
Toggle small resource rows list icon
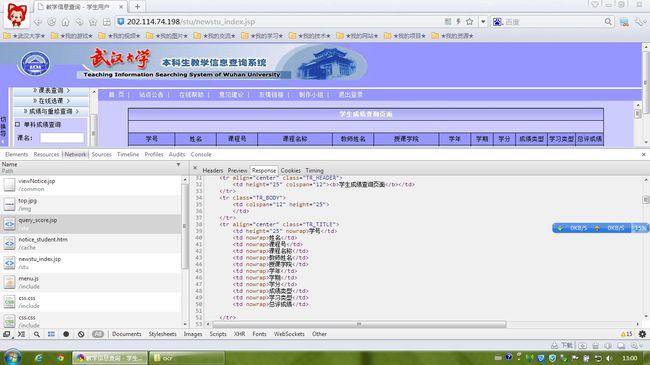(x=51, y=334)
